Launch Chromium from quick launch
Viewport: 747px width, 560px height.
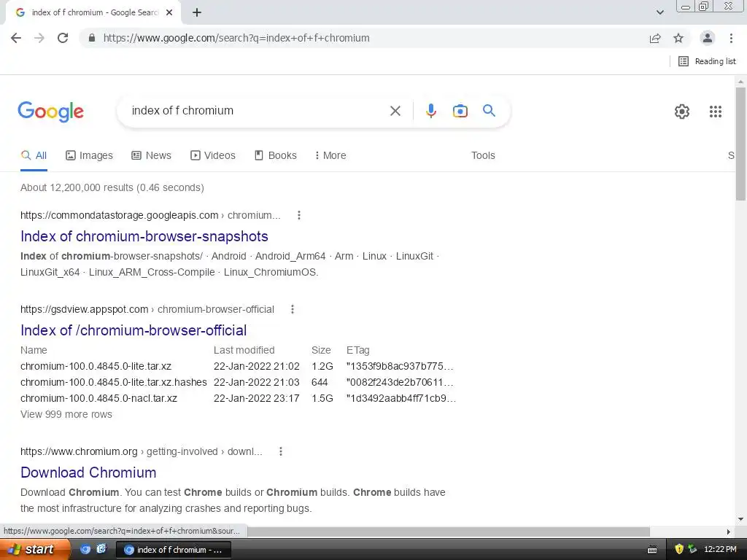[85, 549]
